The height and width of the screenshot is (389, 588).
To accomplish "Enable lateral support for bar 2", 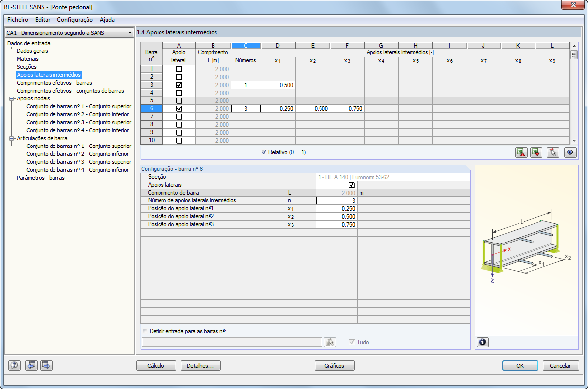I will (179, 77).
